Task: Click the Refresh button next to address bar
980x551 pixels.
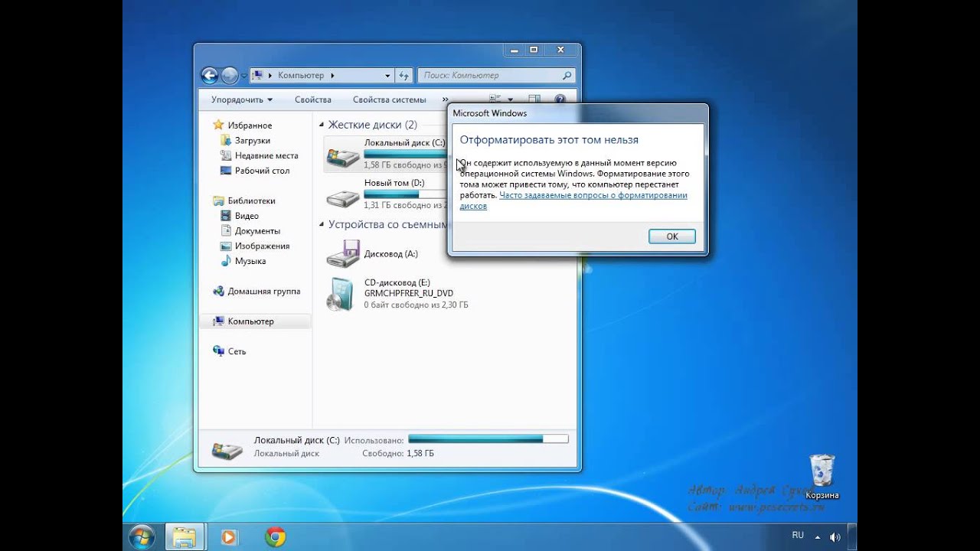Action: tap(404, 76)
